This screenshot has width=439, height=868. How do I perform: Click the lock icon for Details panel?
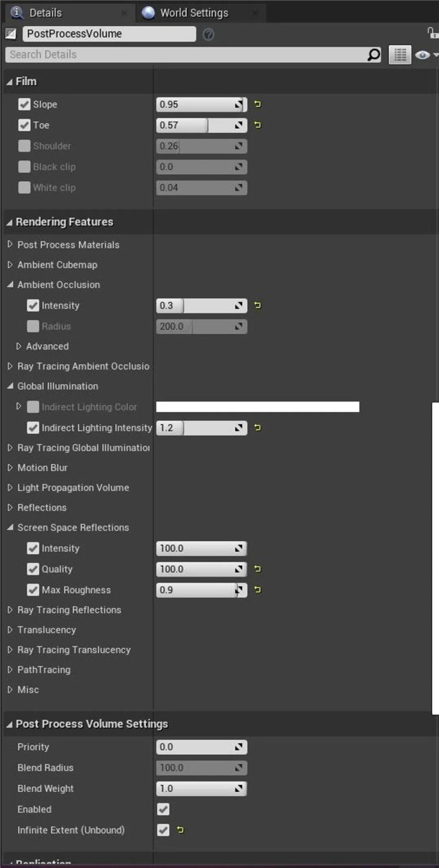(432, 33)
